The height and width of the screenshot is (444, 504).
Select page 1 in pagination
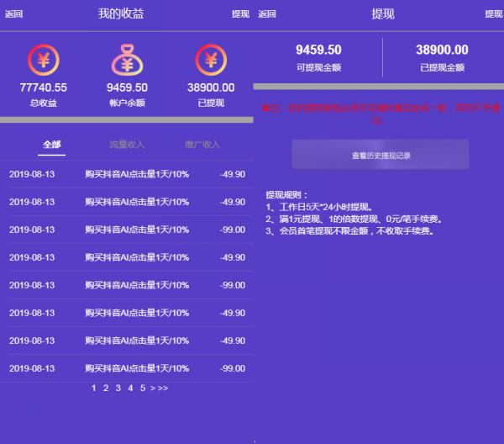(94, 388)
